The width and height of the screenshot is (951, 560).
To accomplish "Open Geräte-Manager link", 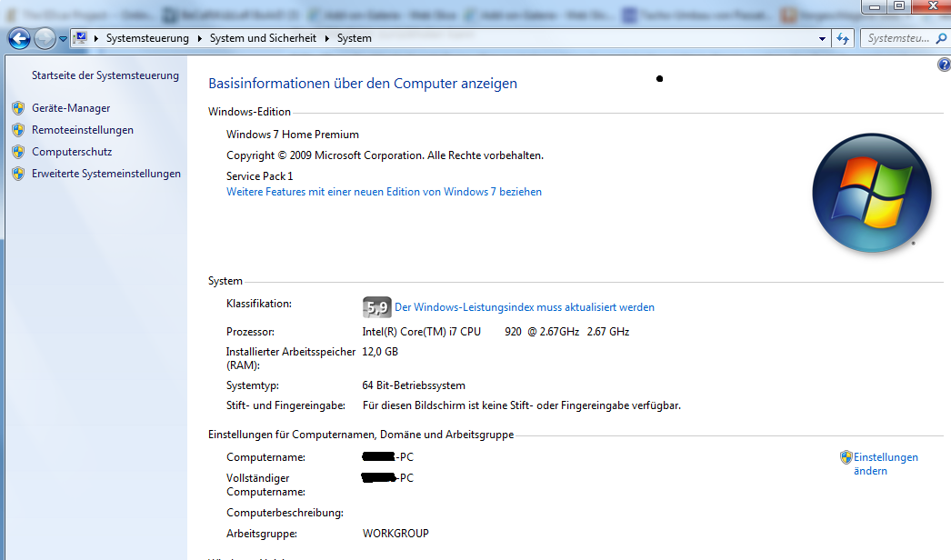I will (x=71, y=108).
